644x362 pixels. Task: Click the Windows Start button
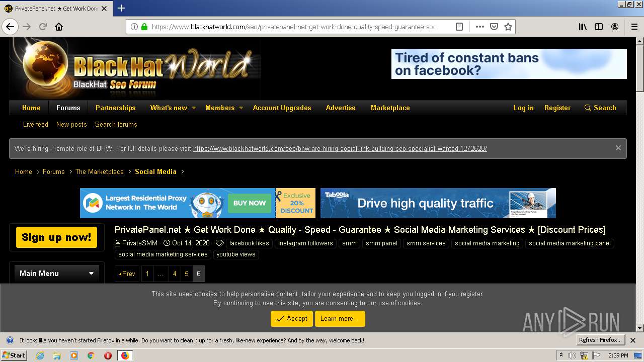[x=14, y=355]
